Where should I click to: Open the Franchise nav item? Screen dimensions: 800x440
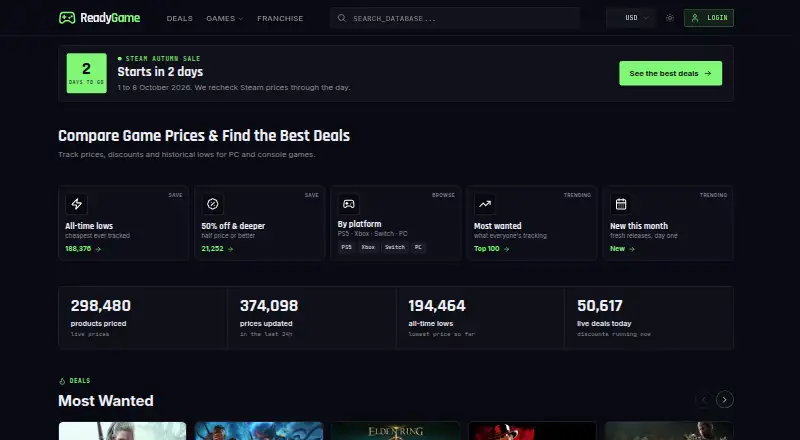click(x=280, y=18)
